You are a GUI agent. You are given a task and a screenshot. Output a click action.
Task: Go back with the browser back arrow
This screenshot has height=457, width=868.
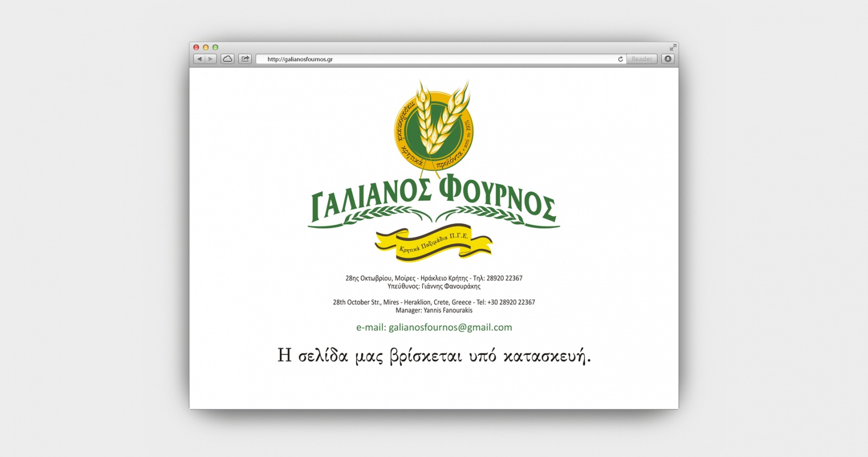(x=199, y=59)
